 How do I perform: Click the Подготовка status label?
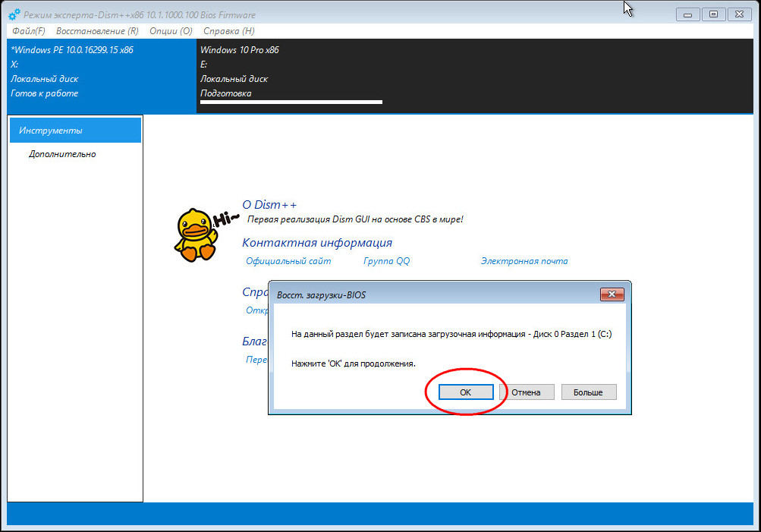coord(225,93)
